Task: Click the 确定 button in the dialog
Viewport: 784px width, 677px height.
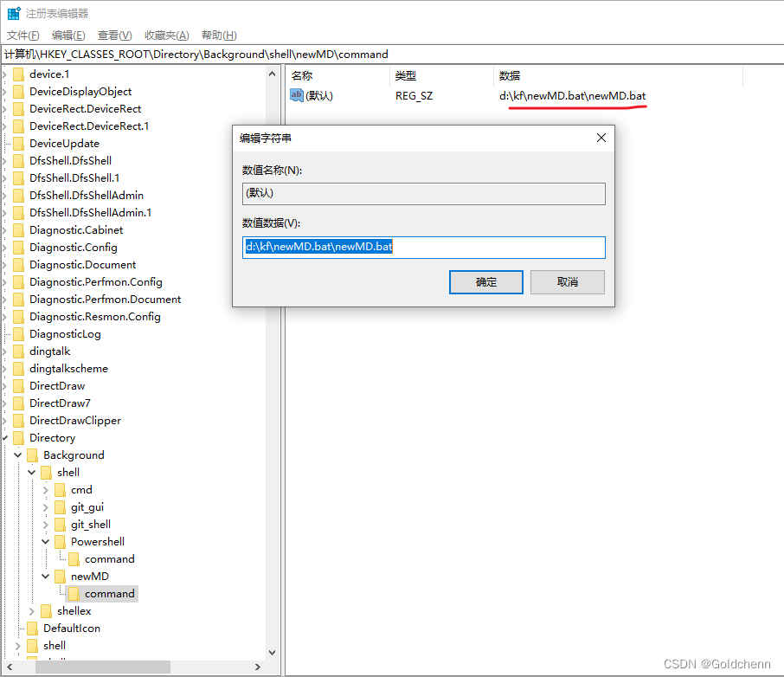Action: point(485,281)
